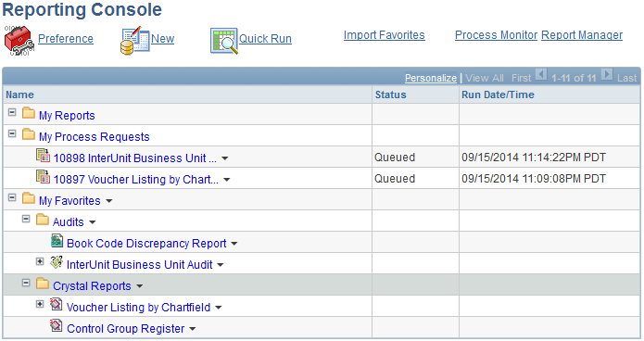Expand the InterUnit Business Unit Audit node

(40, 261)
